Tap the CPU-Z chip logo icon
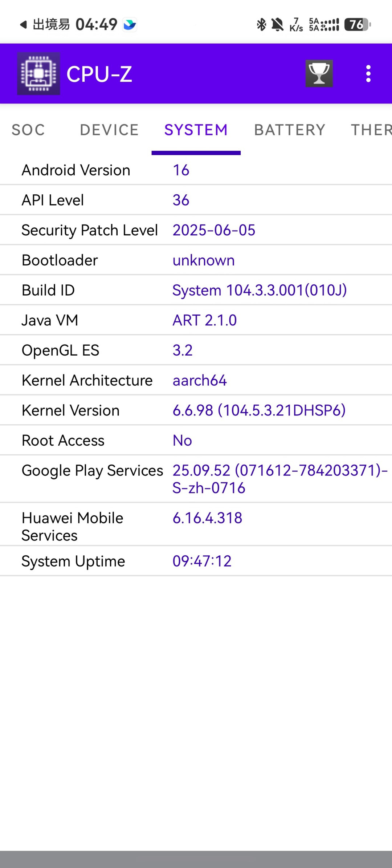Screen dimensions: 392x868 (38, 73)
